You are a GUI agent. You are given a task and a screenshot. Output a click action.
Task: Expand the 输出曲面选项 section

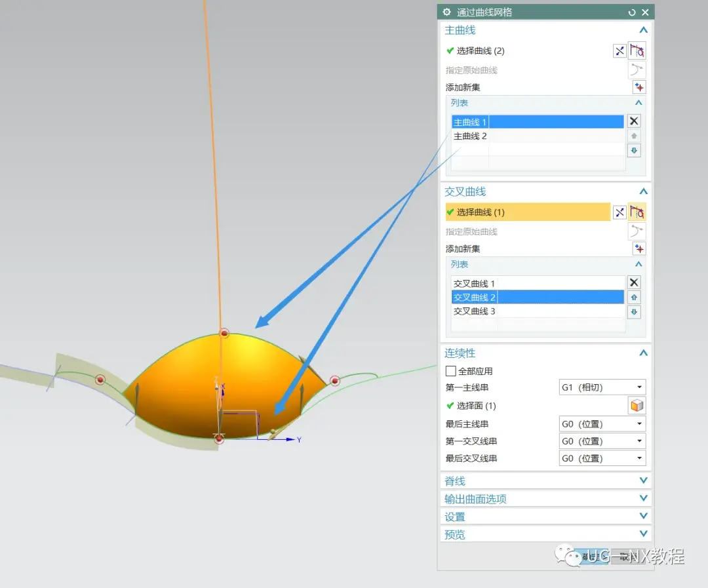[x=644, y=498]
